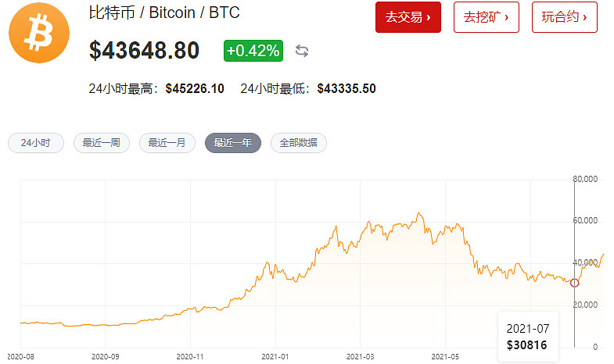
Task: Click the currency swap arrows icon
Action: [x=302, y=51]
